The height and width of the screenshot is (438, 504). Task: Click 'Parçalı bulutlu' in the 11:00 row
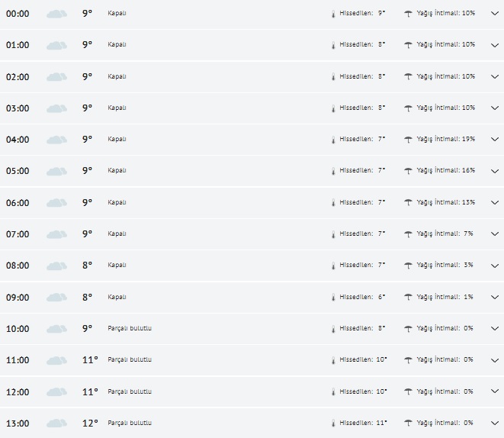(130, 360)
